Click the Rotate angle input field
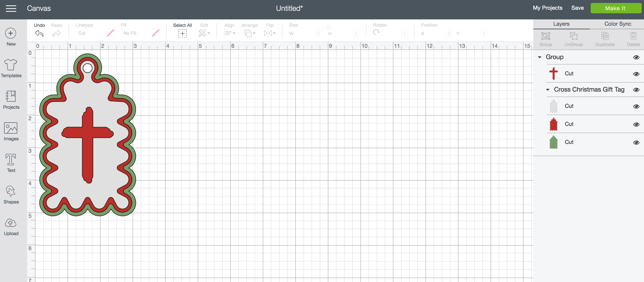The image size is (644, 282). point(392,33)
